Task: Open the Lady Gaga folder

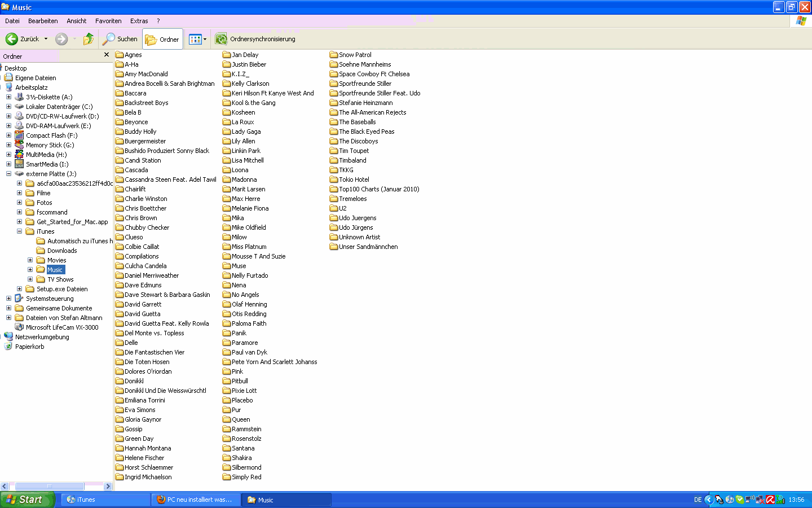Action: tap(246, 132)
